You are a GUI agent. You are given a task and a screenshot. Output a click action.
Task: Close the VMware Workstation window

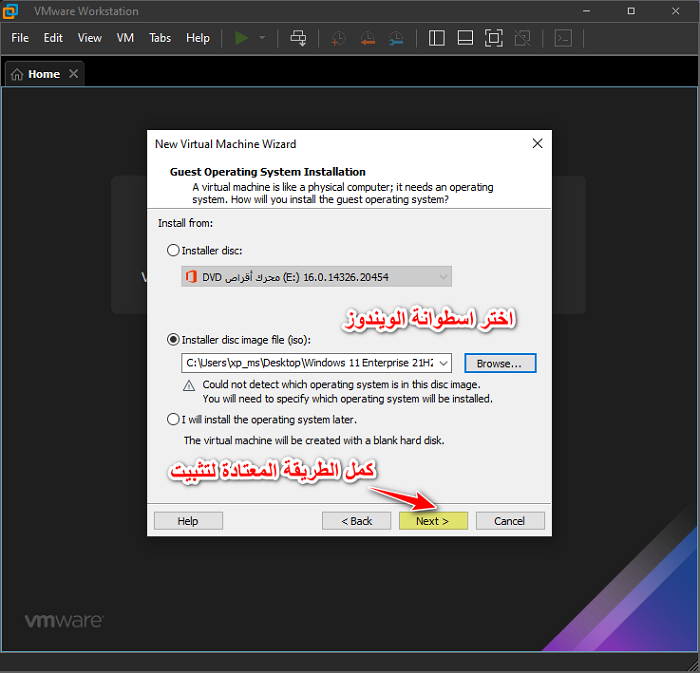coord(675,11)
